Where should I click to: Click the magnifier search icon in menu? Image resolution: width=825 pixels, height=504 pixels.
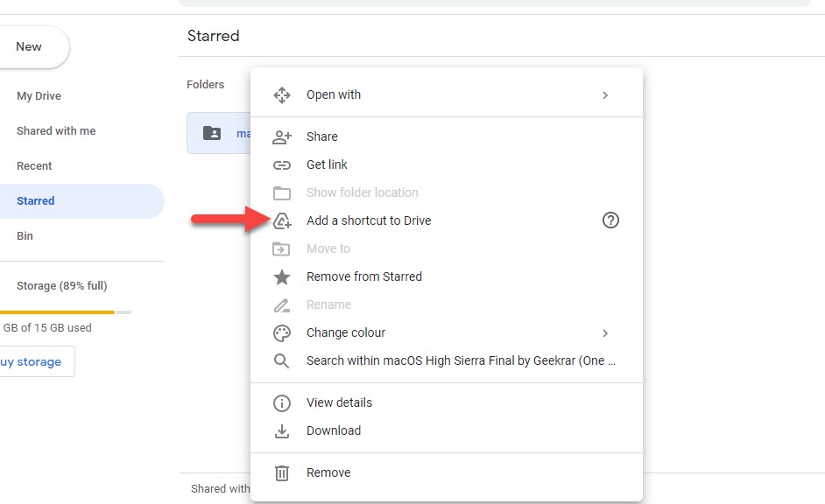click(x=281, y=360)
